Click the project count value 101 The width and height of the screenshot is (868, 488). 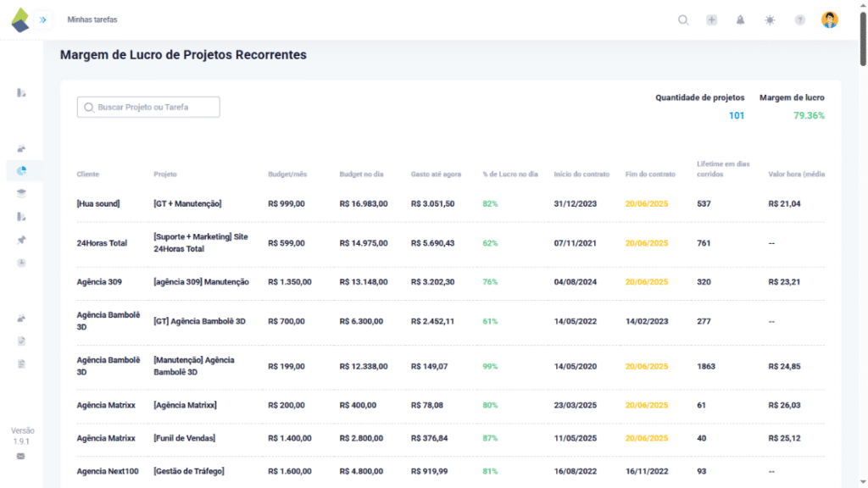coord(737,115)
